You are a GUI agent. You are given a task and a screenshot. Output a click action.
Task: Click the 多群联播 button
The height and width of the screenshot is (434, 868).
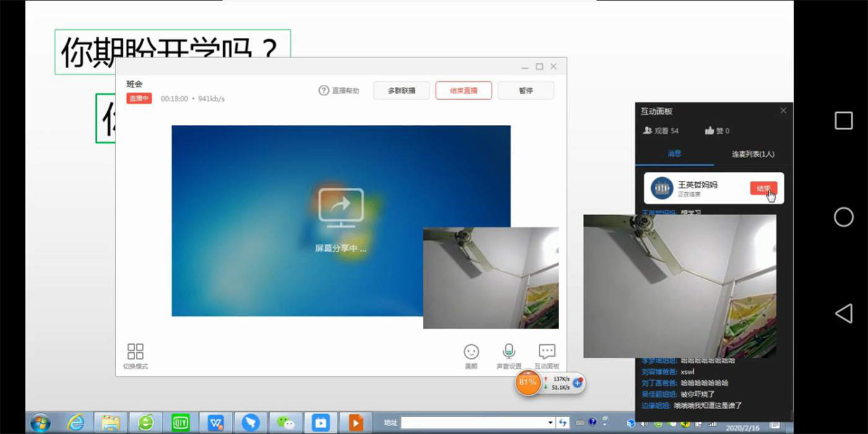401,91
